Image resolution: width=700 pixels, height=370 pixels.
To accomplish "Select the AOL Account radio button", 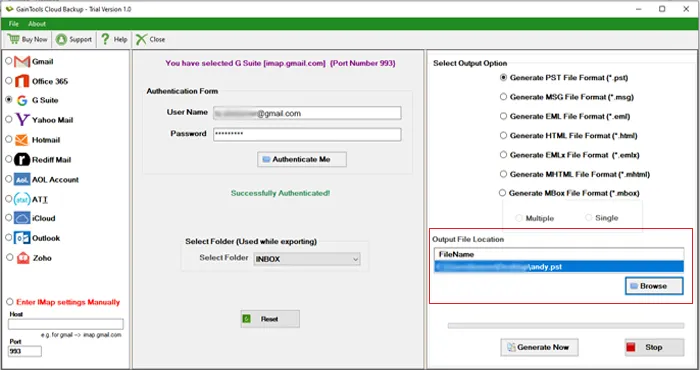I will coord(8,179).
